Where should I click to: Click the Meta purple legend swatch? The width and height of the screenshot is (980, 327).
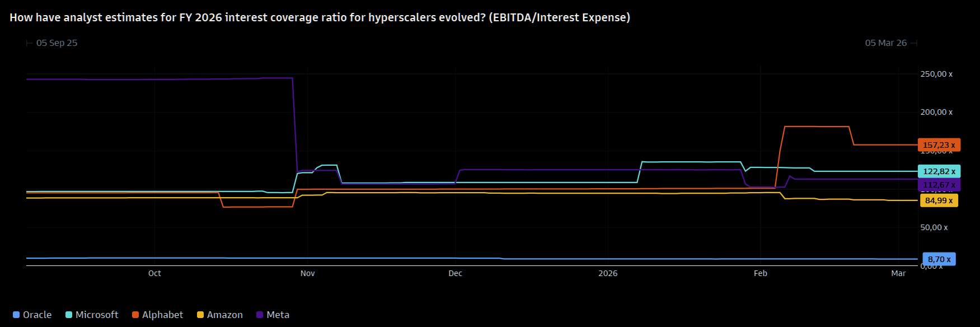coord(260,315)
